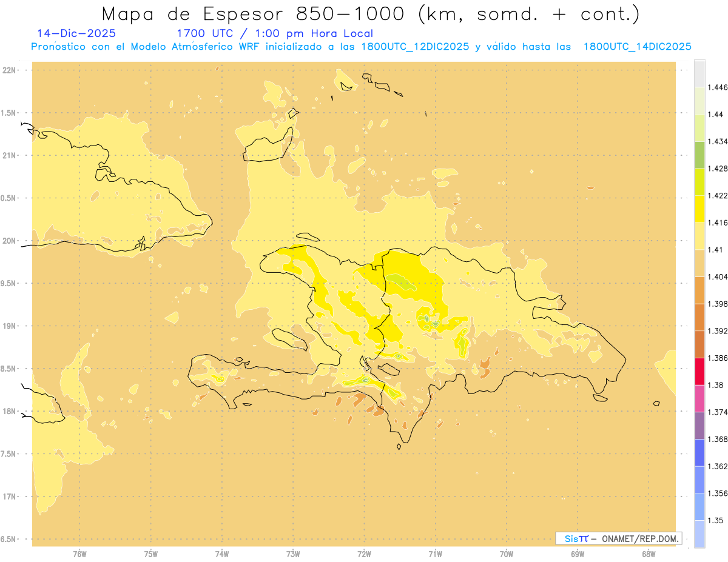Select the legend value '1.422'
728x562 pixels.
[x=716, y=195]
